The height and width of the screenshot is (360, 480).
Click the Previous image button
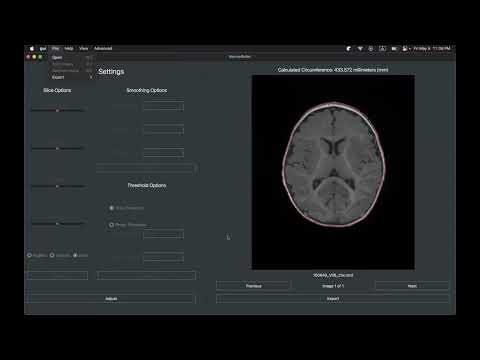click(x=254, y=286)
